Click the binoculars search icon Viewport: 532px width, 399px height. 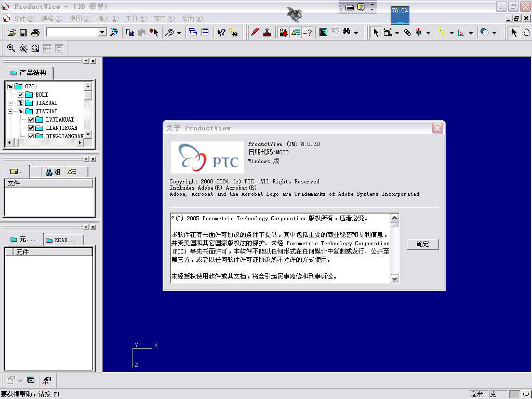click(347, 32)
